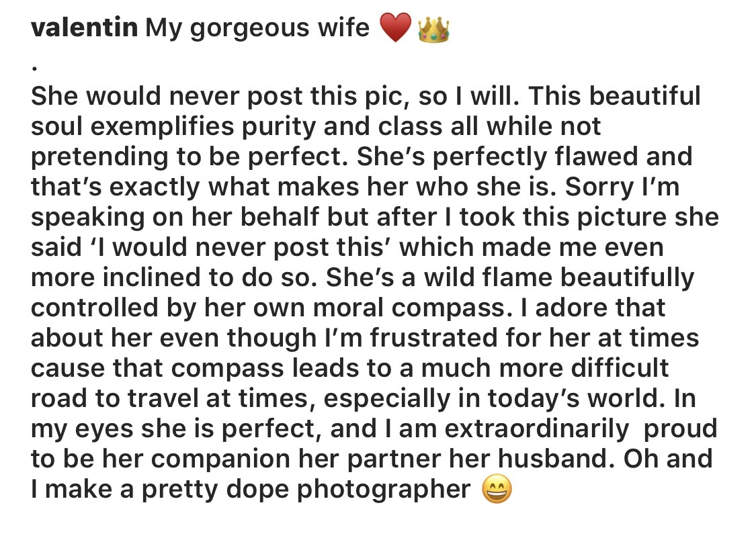Click the word 'husband' in the caption

(552, 459)
